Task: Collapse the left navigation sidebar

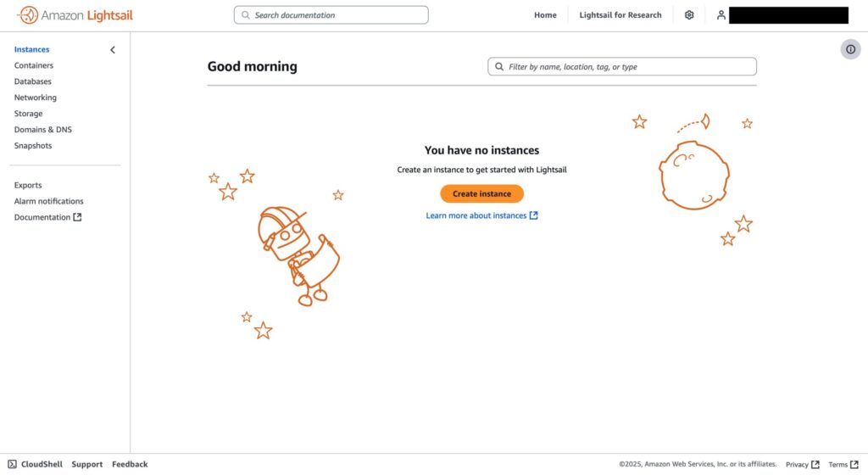Action: (113, 50)
